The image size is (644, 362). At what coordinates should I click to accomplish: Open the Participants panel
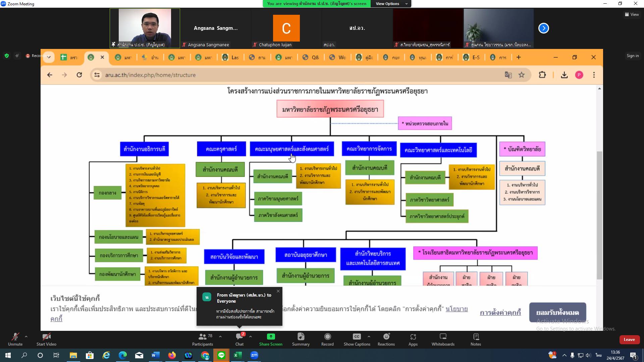(x=203, y=339)
